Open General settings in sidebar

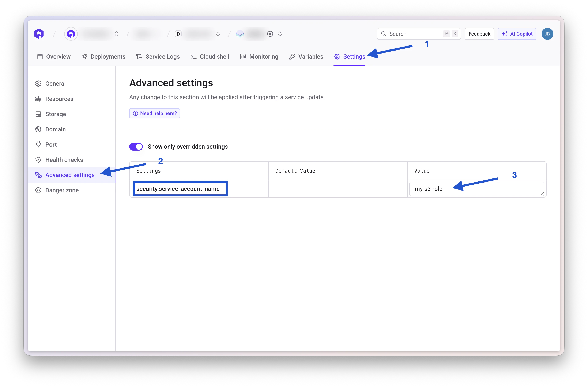tap(71, 84)
